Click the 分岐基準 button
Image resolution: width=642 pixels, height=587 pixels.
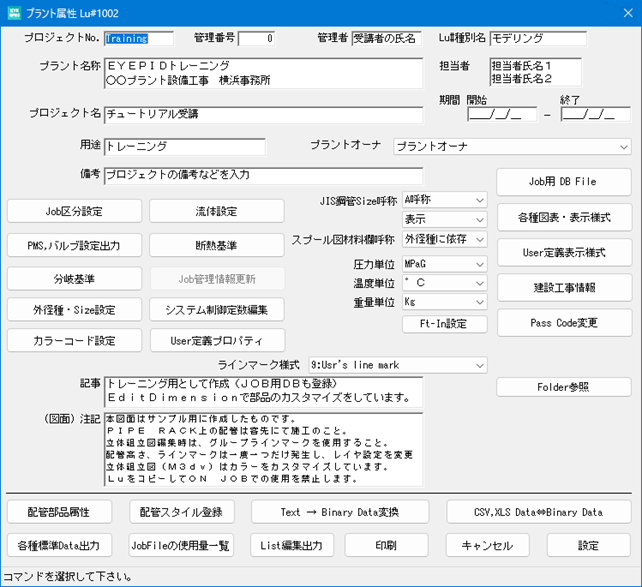75,279
